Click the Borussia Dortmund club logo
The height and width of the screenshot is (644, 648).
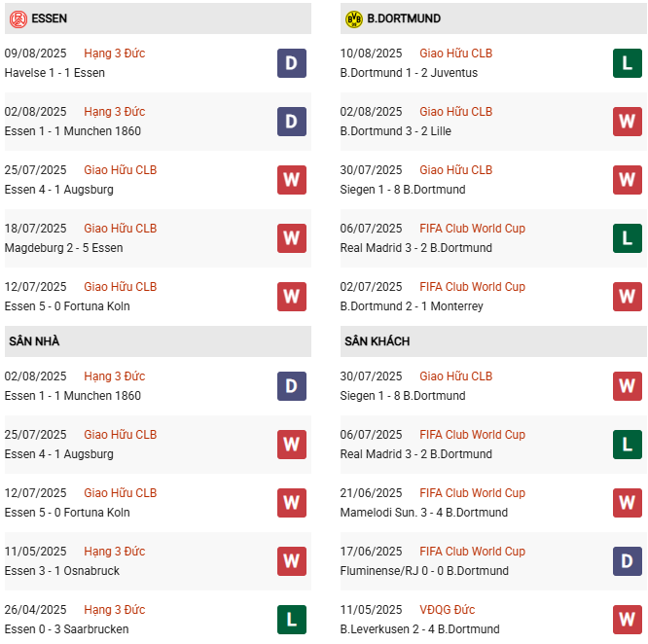pyautogui.click(x=353, y=18)
